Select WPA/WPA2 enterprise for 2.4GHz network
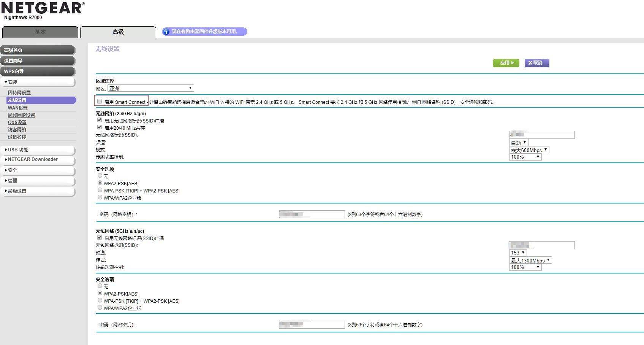 (100, 197)
